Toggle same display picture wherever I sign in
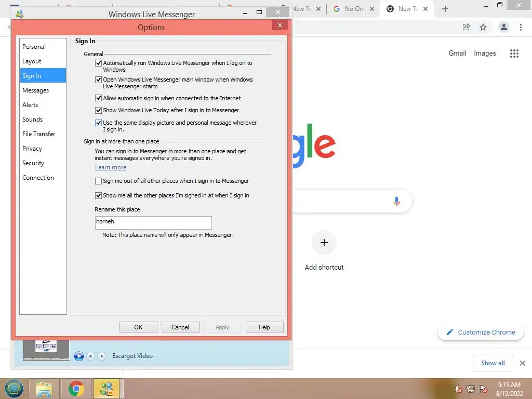532x399 pixels. tap(98, 123)
